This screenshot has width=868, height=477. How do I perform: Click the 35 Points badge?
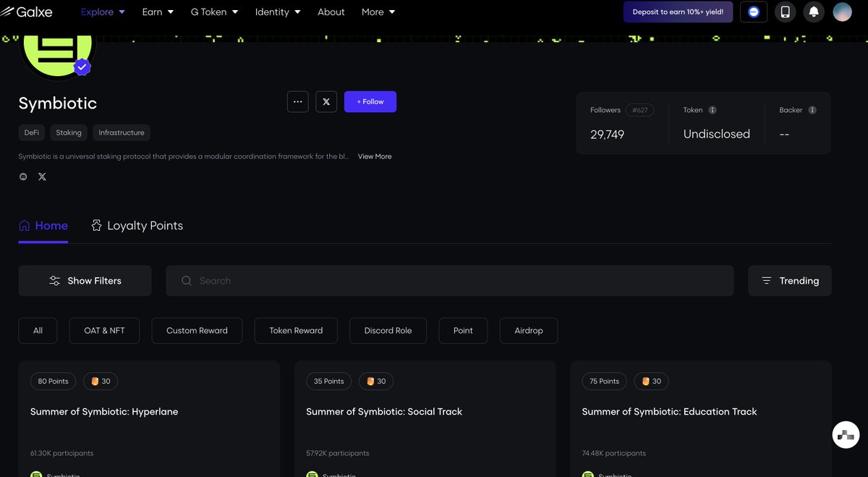(x=329, y=381)
